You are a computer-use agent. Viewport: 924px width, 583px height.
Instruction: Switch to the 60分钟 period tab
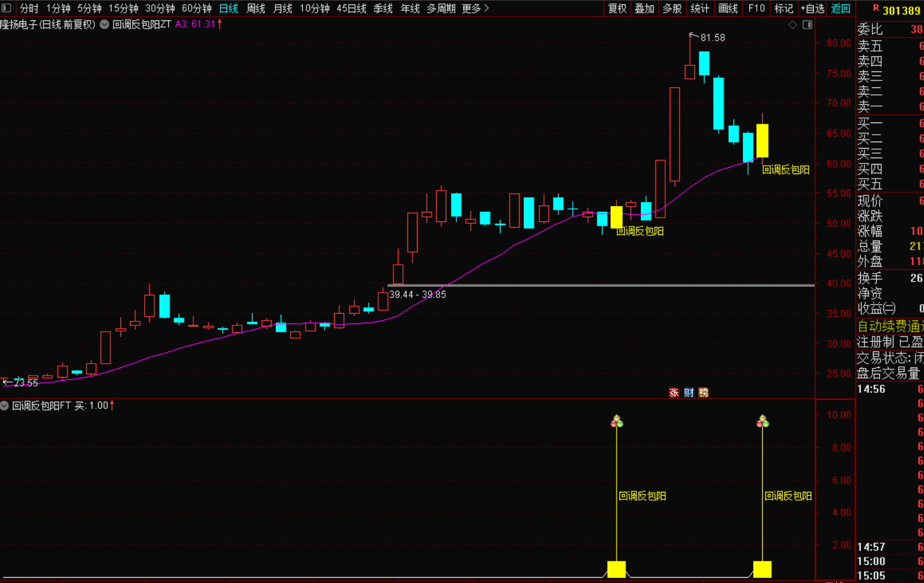pos(196,8)
